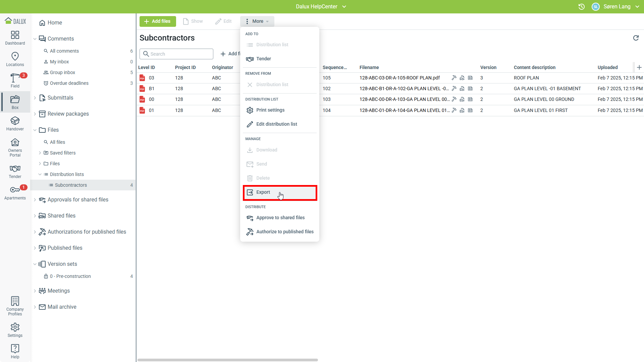Choose Authorize to published files
Viewport: 644px width, 362px height.
[x=284, y=232]
